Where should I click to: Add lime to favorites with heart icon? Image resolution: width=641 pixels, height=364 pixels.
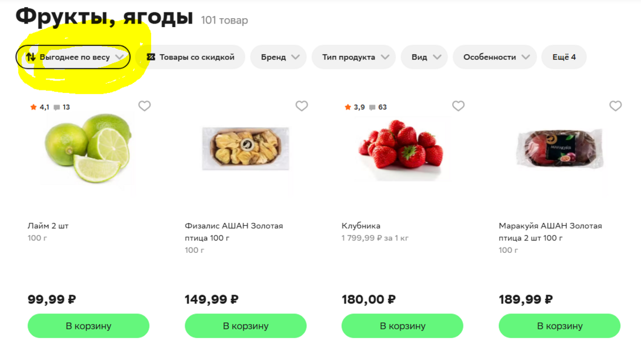pos(145,106)
